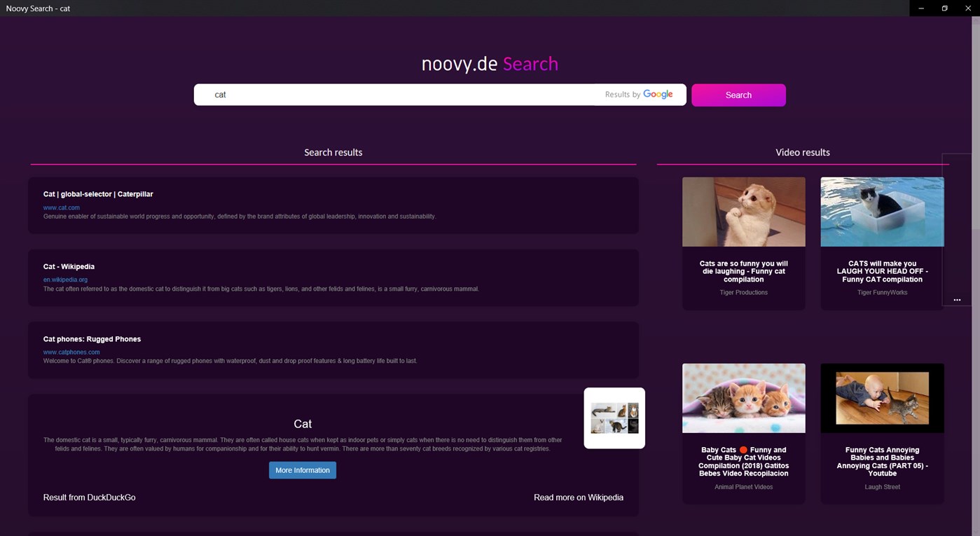Click the Search results section heading
Image resolution: width=980 pixels, height=536 pixels.
pos(333,152)
